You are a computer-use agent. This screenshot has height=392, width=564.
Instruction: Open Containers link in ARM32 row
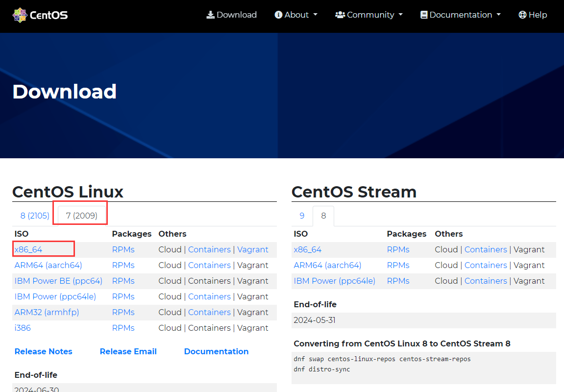click(x=209, y=312)
